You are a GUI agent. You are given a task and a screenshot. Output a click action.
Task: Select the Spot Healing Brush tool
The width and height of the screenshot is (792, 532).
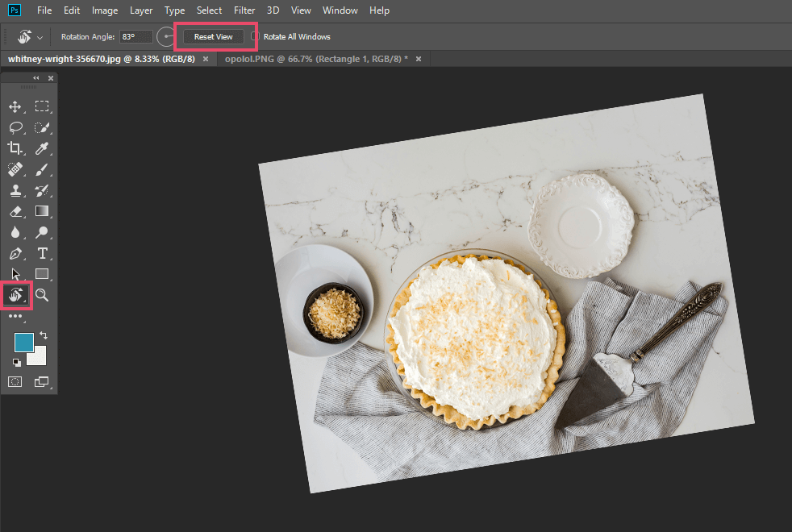[x=15, y=169]
